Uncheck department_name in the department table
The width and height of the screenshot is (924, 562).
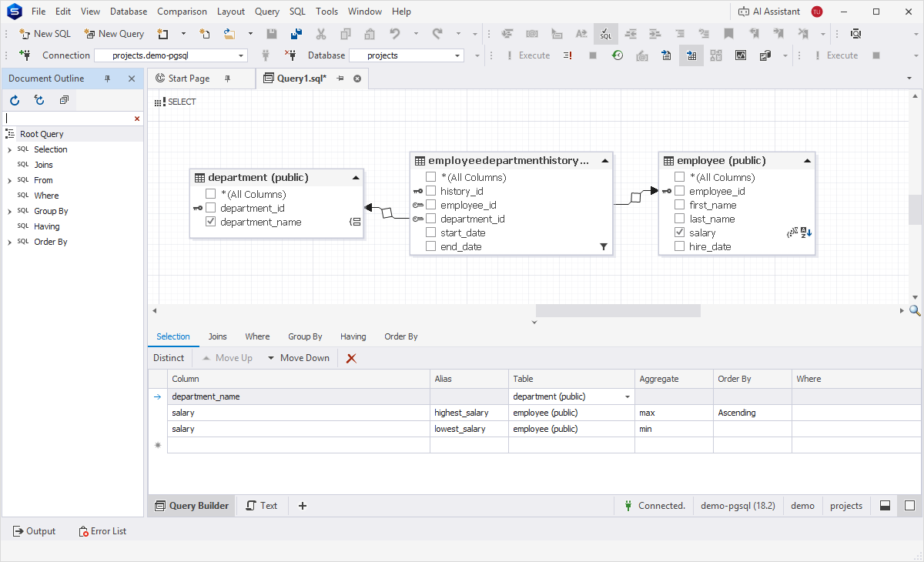tap(211, 222)
